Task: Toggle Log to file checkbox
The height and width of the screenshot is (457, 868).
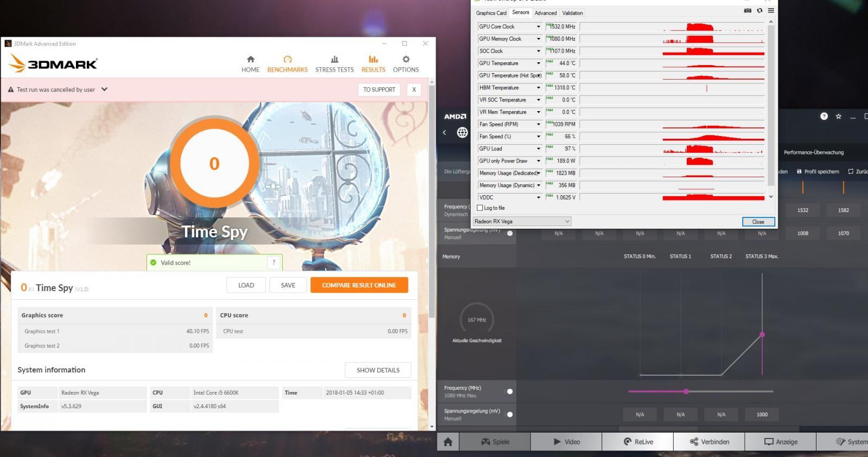Action: click(480, 208)
